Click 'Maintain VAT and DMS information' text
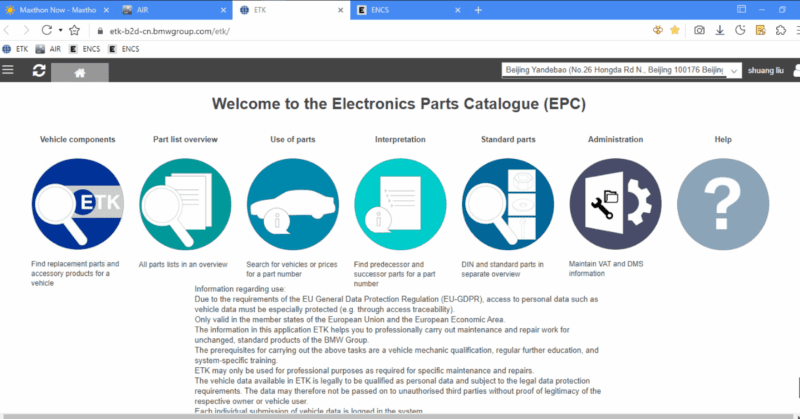This screenshot has height=419, width=800. (606, 268)
